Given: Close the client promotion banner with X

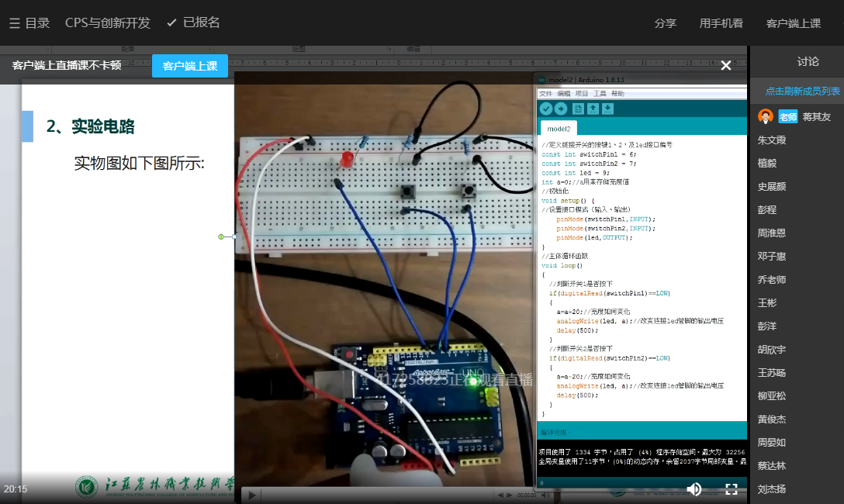Looking at the screenshot, I should point(725,66).
